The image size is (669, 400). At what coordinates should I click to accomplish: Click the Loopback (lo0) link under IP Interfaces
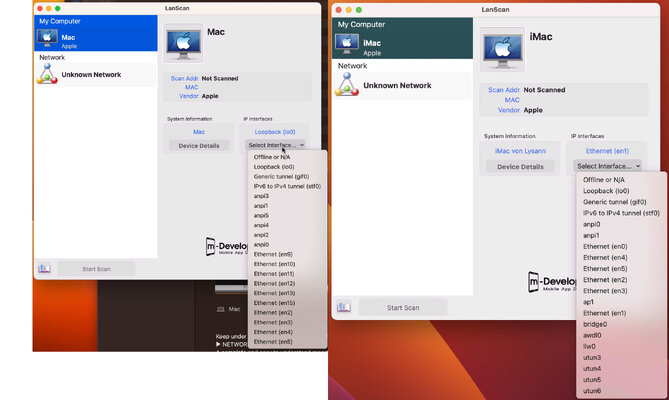pos(275,132)
